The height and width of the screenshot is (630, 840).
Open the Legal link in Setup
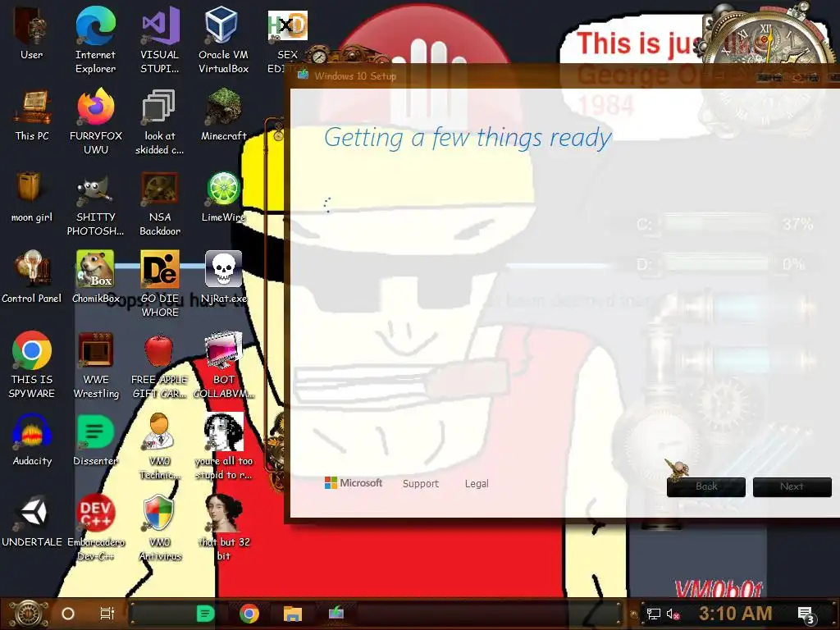477,484
